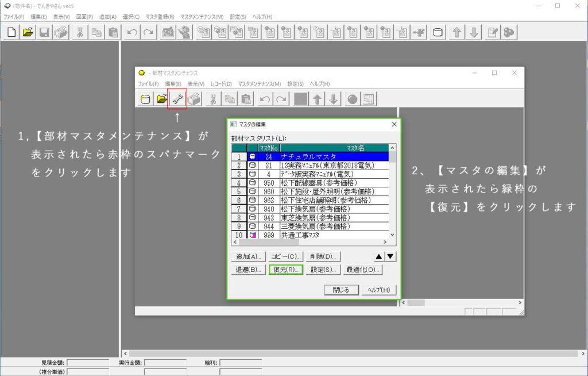The image size is (588, 376).
Task: Move selected master up with black triangle
Action: pos(380,256)
